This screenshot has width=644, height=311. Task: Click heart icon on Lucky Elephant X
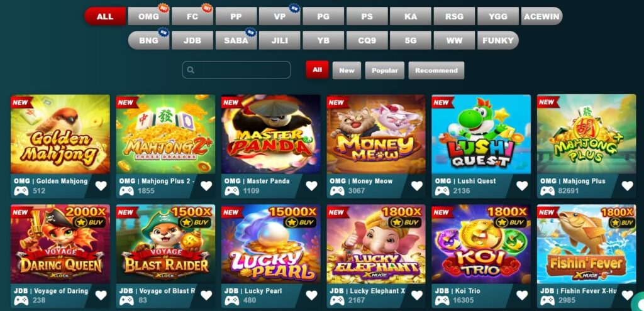[416, 295]
